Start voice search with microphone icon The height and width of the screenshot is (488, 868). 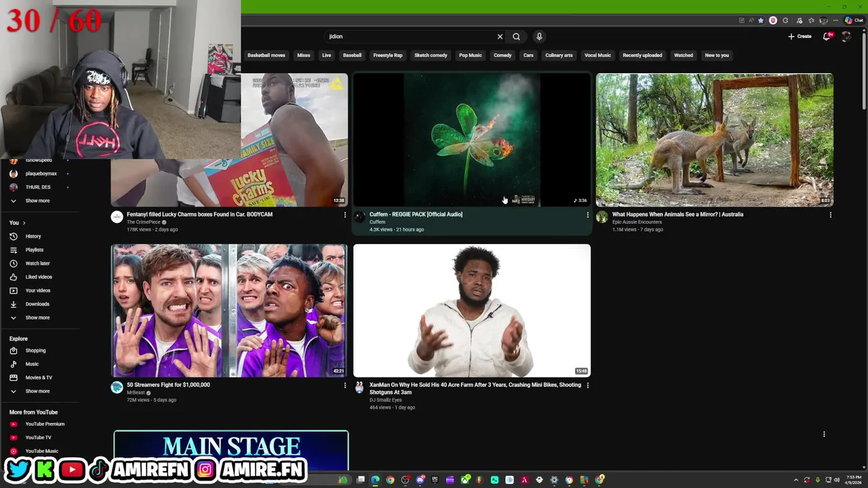[539, 37]
